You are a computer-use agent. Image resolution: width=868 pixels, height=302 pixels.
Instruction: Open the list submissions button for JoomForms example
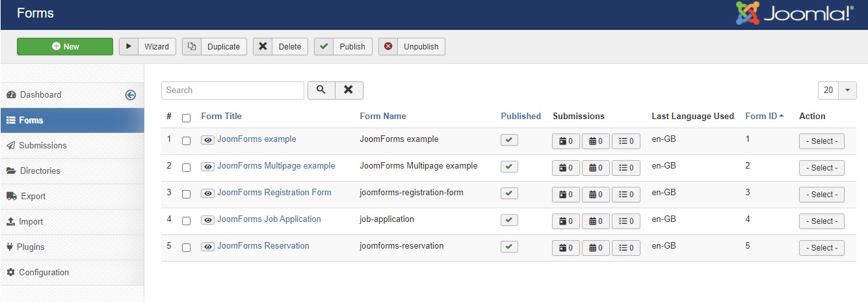(626, 141)
